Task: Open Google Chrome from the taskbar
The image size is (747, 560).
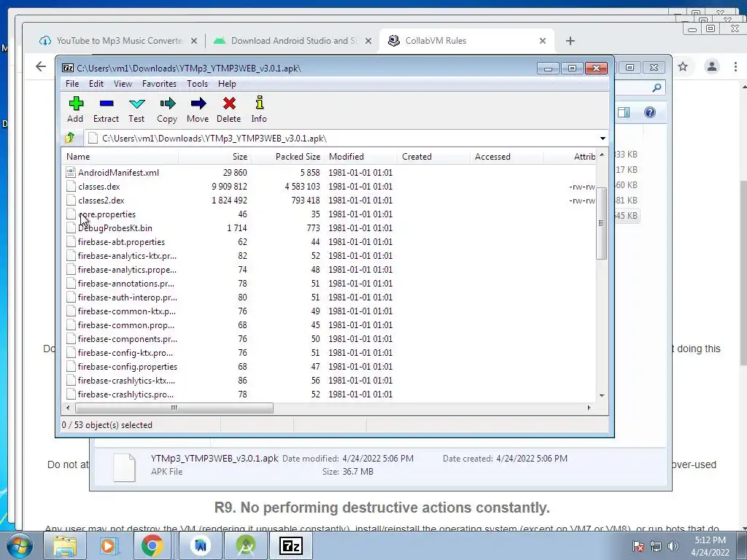Action: point(152,545)
